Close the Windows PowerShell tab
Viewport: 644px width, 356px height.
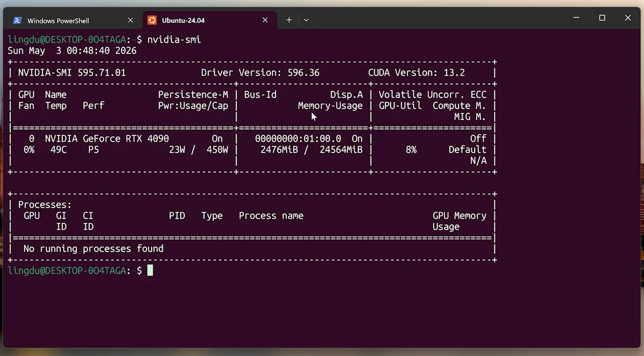click(130, 20)
